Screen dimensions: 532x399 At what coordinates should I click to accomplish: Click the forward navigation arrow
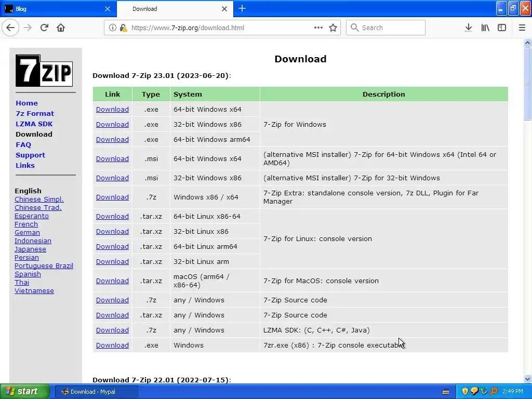pyautogui.click(x=28, y=28)
